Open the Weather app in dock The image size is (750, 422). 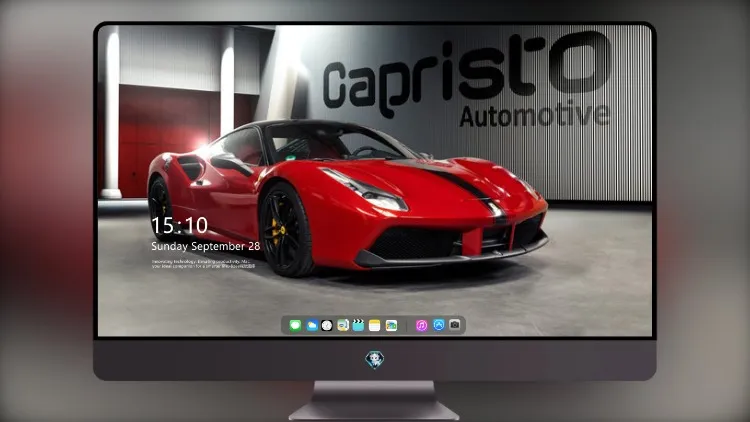pos(311,326)
